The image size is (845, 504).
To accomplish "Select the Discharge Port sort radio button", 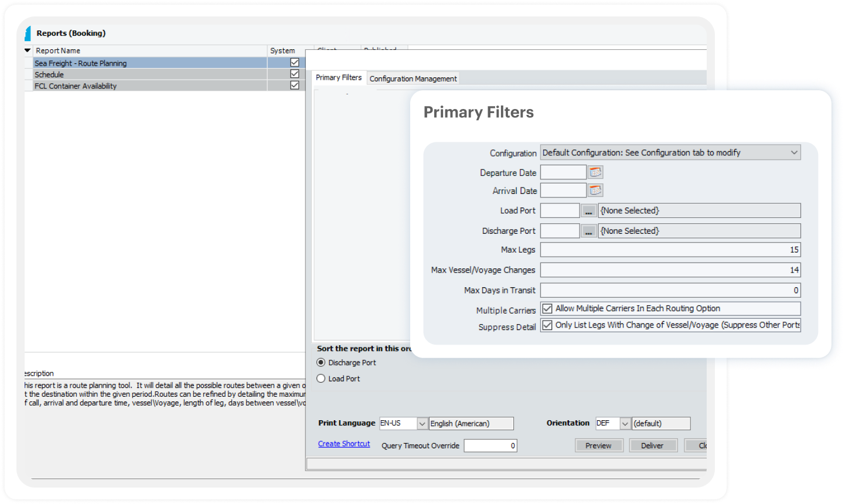I will (x=321, y=363).
